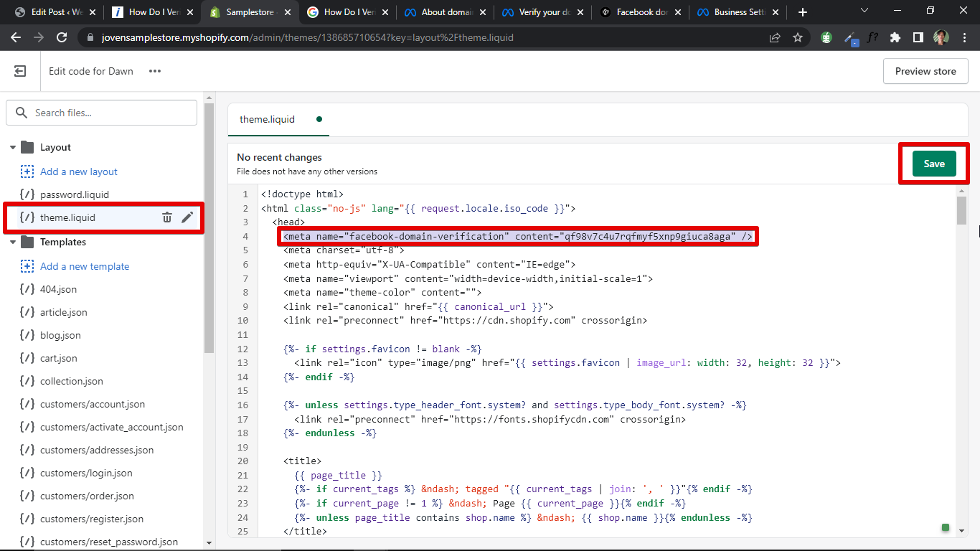Open customers/activate_account.json file
This screenshot has height=551, width=980.
tap(112, 427)
